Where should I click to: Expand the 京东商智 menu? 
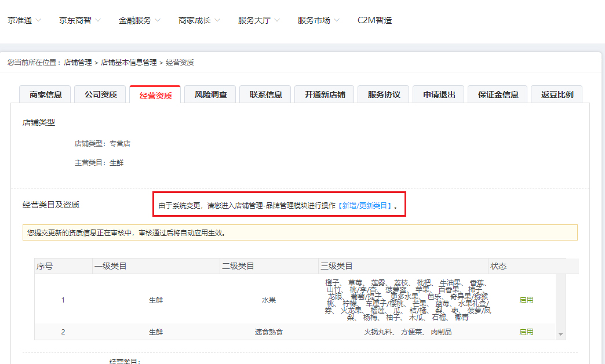click(x=76, y=20)
